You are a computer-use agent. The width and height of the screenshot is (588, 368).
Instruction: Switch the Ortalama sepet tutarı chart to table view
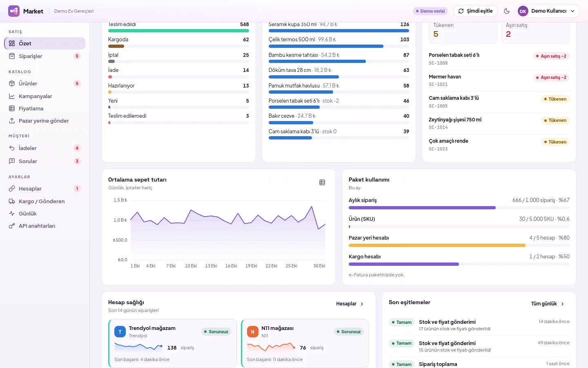(x=322, y=182)
